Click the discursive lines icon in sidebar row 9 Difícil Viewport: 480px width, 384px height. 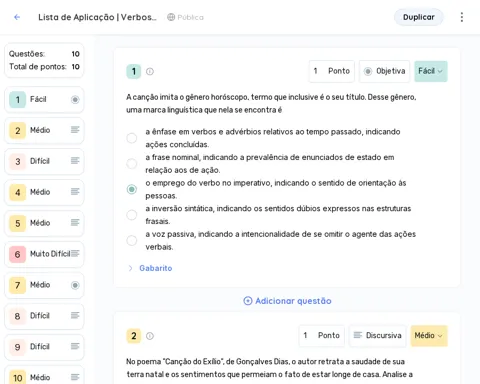pos(75,346)
